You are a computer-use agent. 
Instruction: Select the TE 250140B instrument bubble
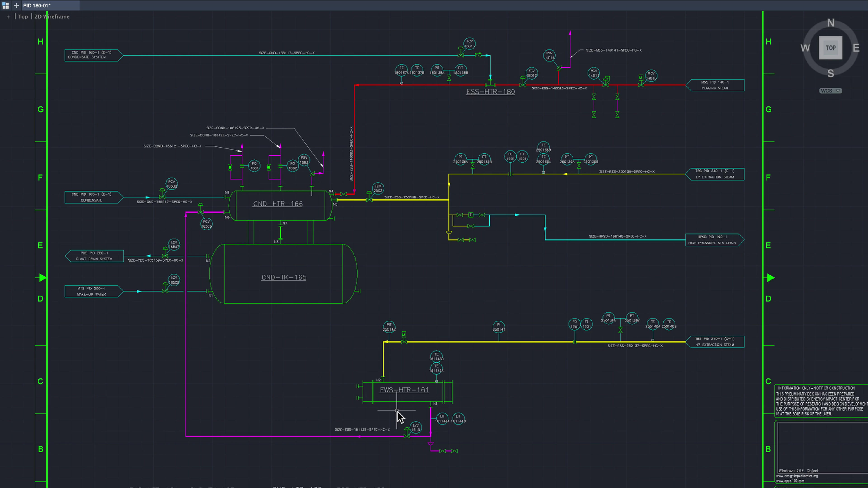669,324
